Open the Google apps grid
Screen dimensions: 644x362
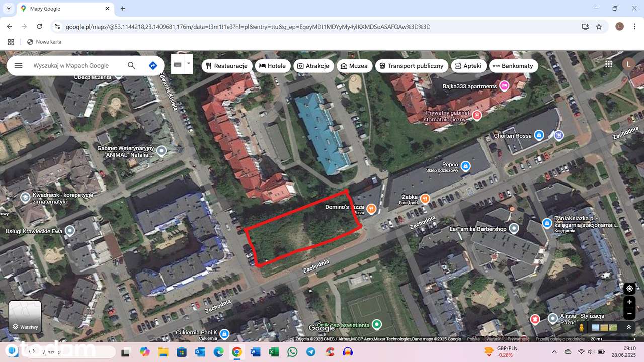(609, 64)
